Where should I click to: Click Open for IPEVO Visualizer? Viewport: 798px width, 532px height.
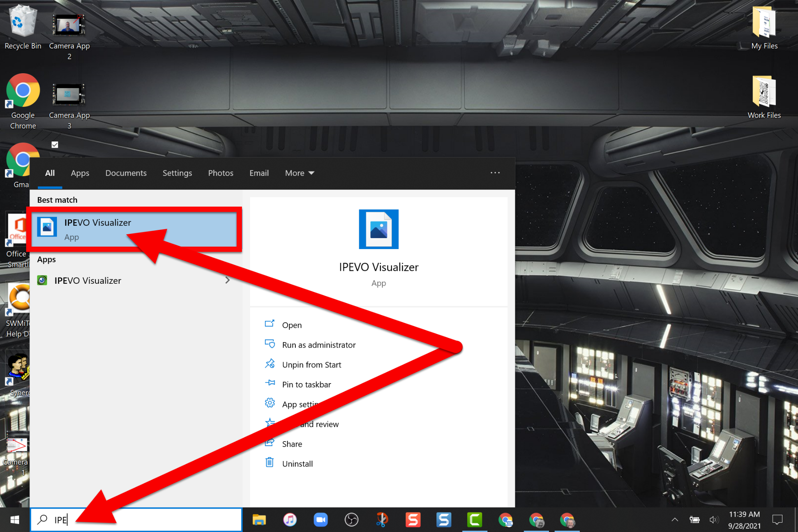click(x=292, y=325)
